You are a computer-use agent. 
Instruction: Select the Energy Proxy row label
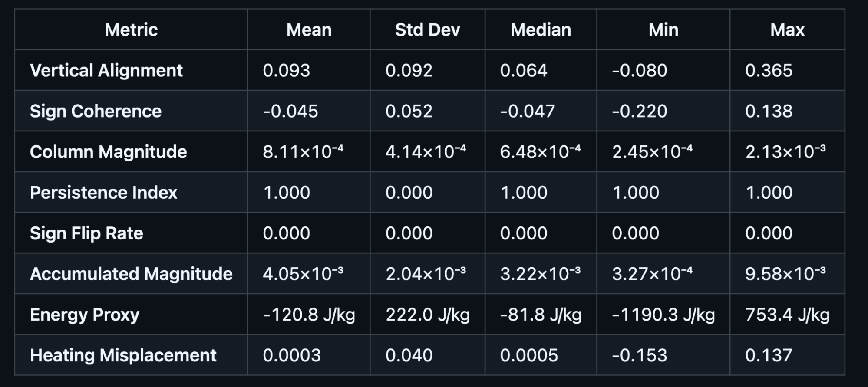click(85, 315)
